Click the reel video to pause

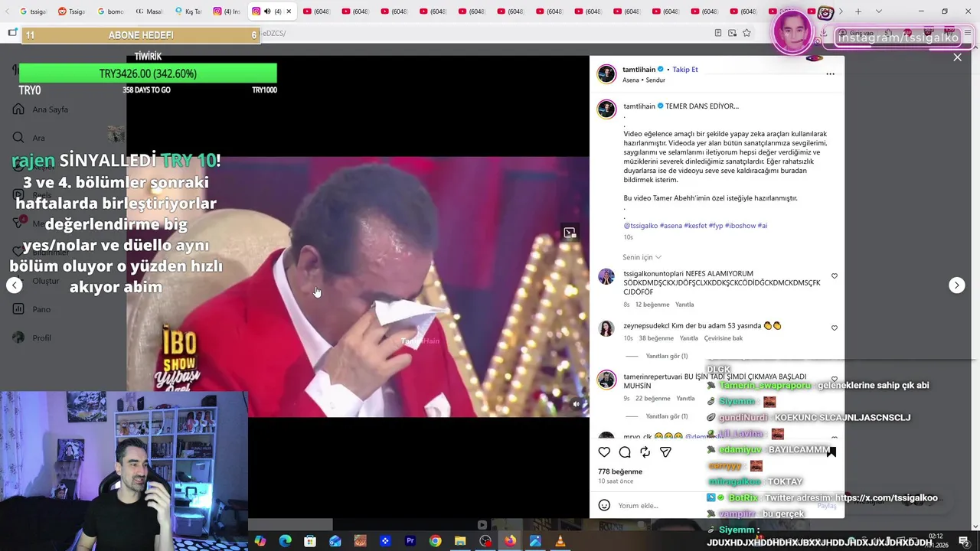point(358,287)
